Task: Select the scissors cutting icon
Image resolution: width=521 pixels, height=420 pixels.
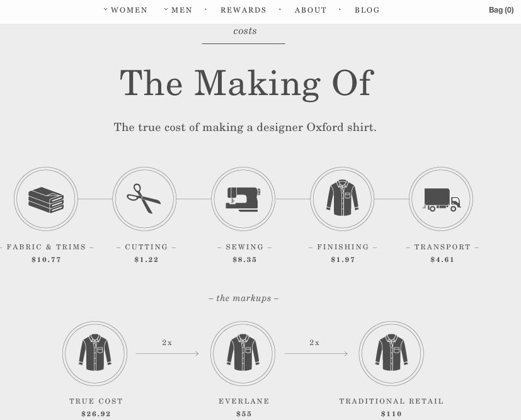Action: point(144,199)
